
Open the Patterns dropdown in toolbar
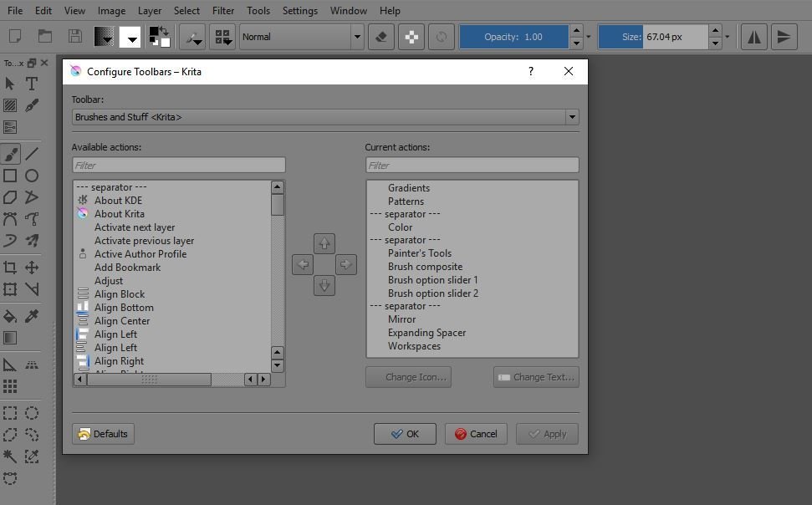(x=130, y=37)
